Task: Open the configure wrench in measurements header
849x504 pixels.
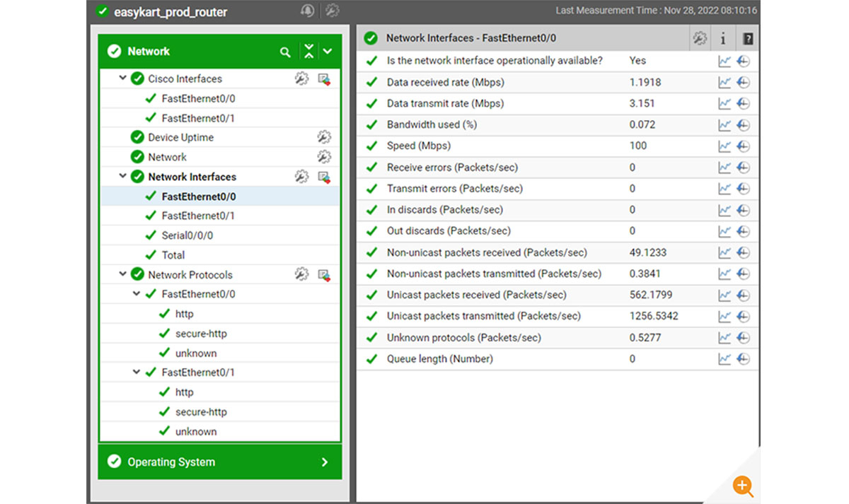Action: tap(700, 39)
